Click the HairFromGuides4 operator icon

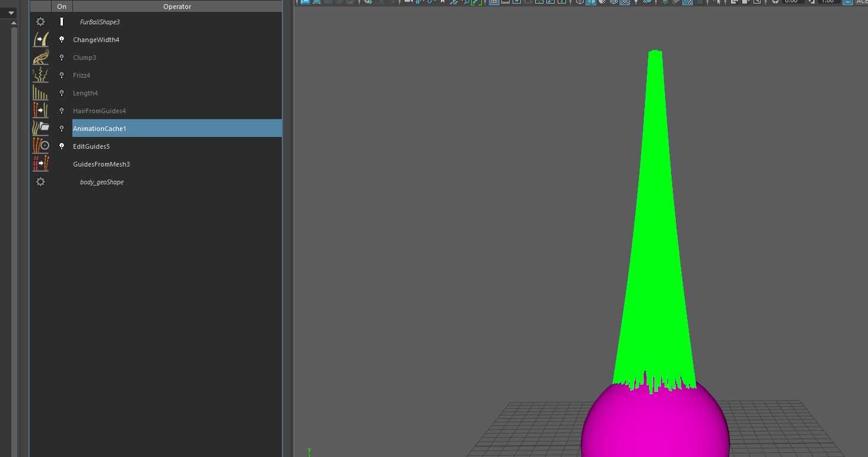[x=40, y=111]
